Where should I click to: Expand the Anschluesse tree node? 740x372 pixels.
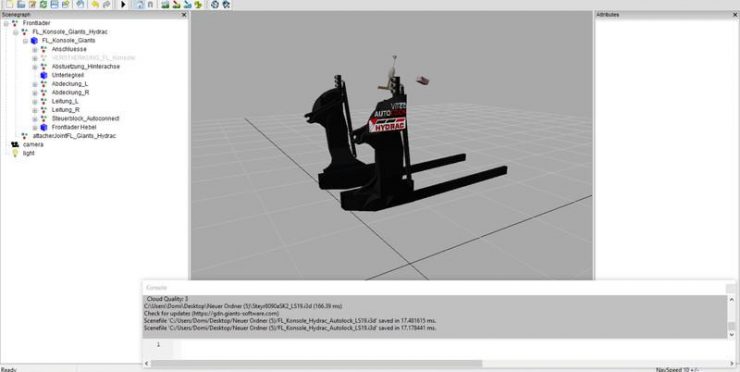[x=35, y=49]
